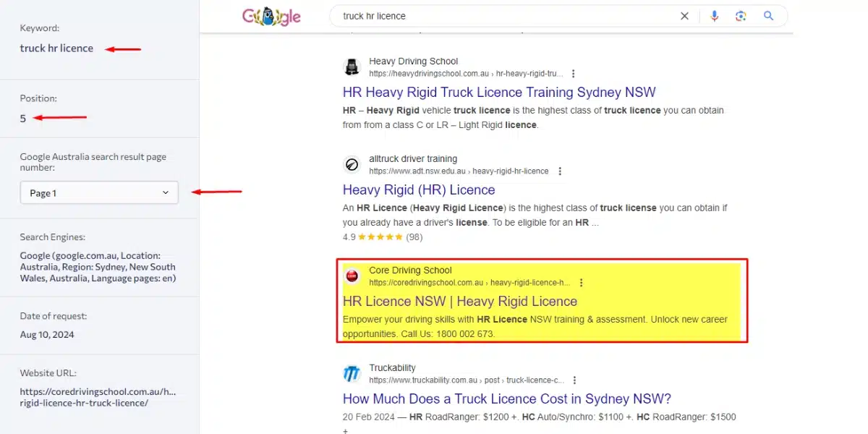Click the chevron in the Page 1 selector
Image resolution: width=868 pixels, height=434 pixels.
click(x=165, y=193)
